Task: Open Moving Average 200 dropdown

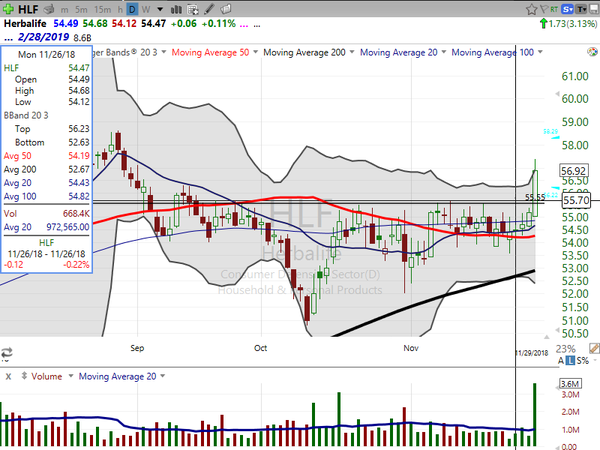Action: point(352,52)
